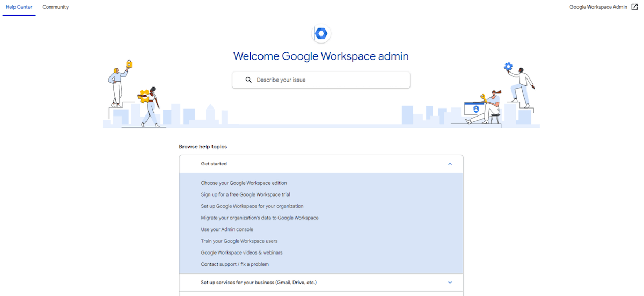
Task: Focus the Describe your issue search field
Action: tap(321, 80)
